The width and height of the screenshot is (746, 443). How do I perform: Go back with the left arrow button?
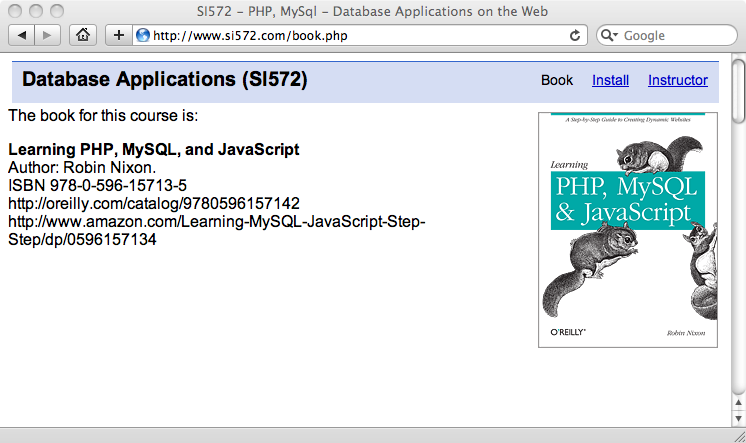[x=21, y=35]
